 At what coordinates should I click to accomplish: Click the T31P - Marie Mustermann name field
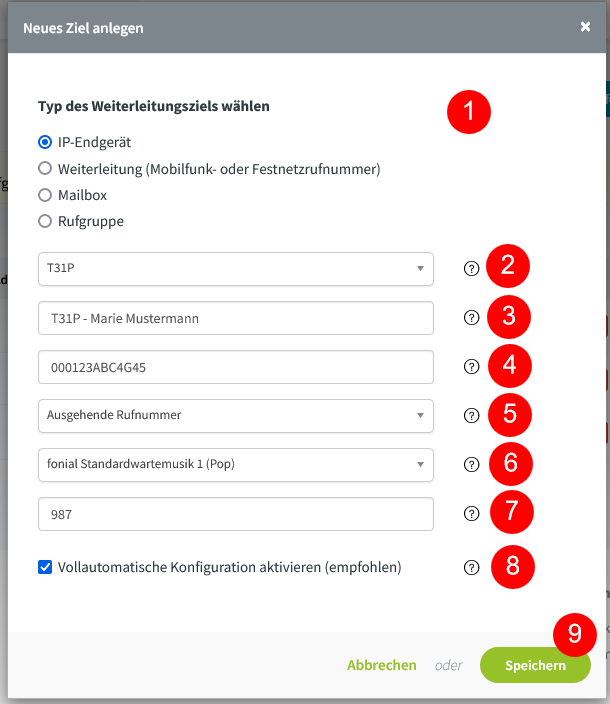(x=235, y=317)
